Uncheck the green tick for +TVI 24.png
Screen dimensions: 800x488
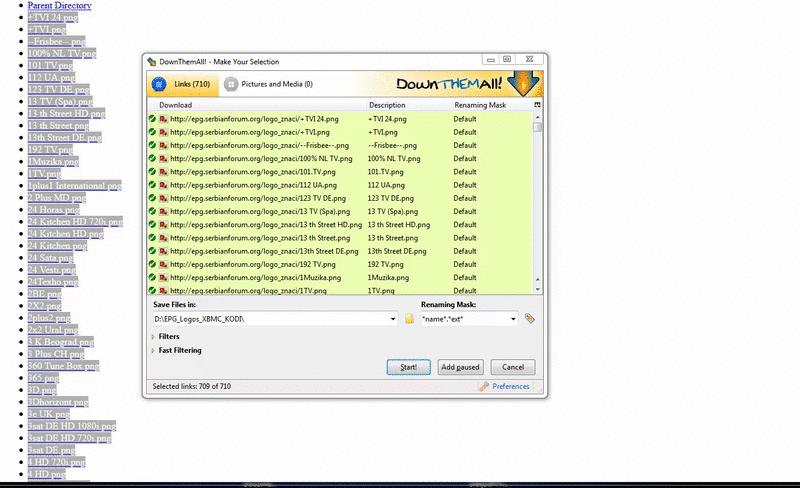(152, 119)
